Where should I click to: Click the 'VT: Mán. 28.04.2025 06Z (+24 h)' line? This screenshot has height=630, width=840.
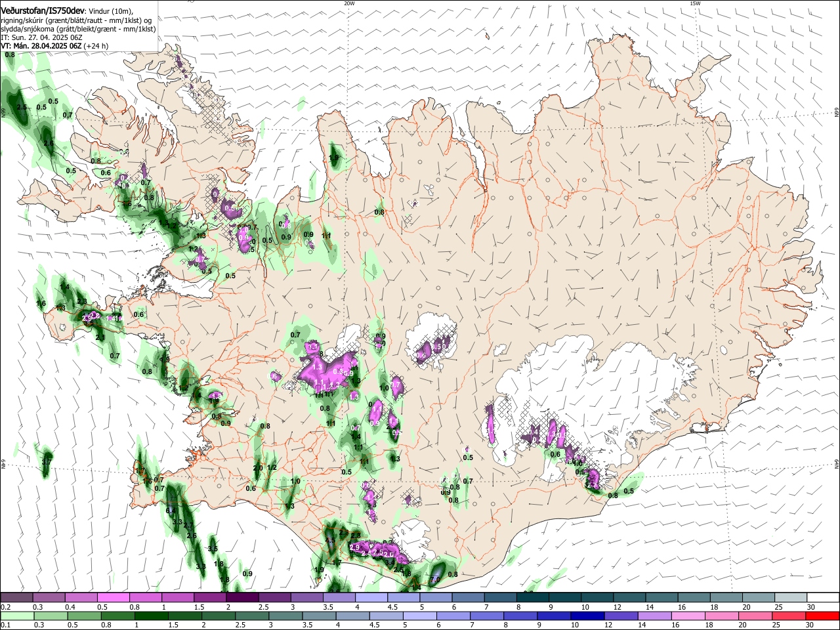pyautogui.click(x=55, y=46)
